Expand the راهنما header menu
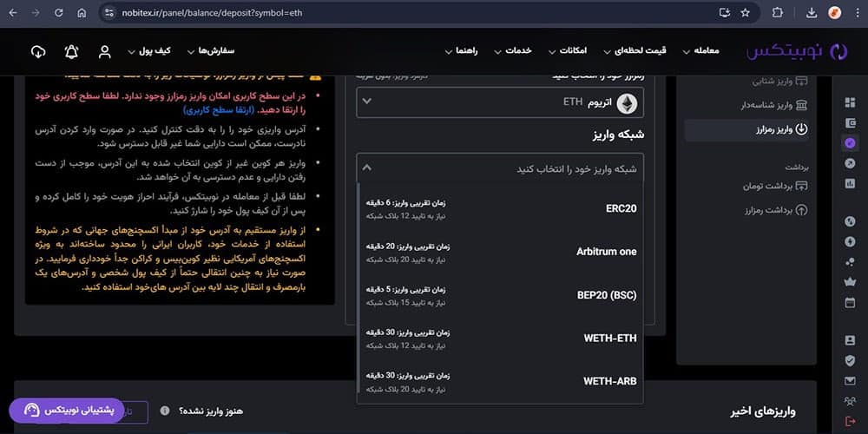 (461, 51)
